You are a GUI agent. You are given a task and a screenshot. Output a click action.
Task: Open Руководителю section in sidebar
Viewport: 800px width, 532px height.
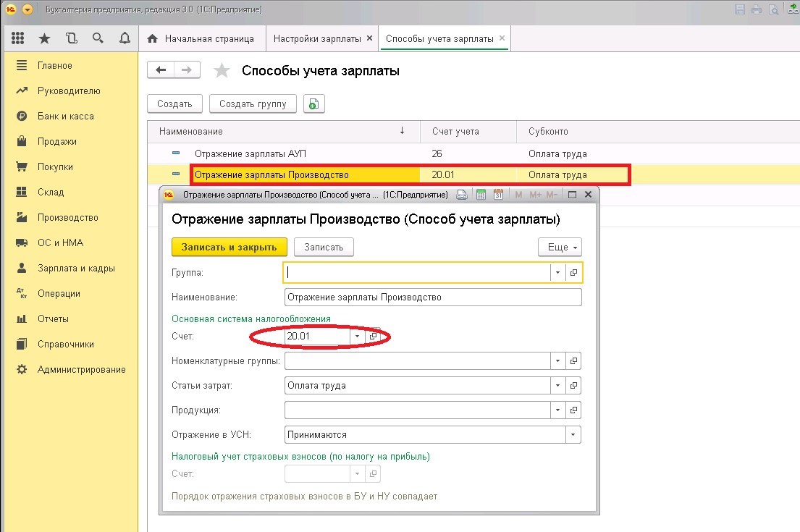pos(70,90)
